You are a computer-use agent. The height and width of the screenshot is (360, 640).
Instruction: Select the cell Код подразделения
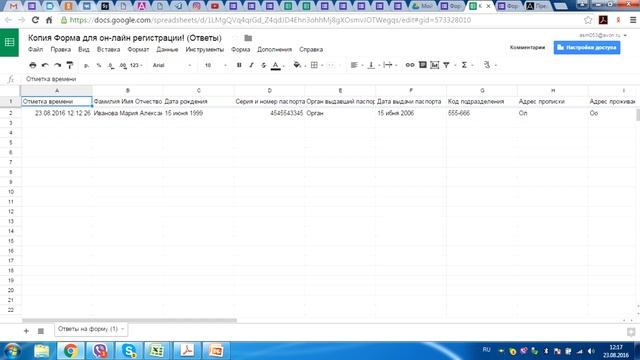pos(482,101)
